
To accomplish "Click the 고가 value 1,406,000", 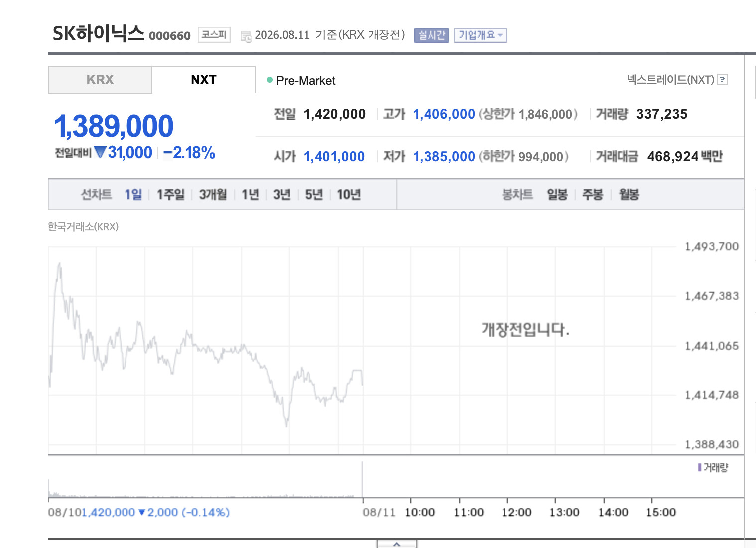I will click(x=444, y=114).
